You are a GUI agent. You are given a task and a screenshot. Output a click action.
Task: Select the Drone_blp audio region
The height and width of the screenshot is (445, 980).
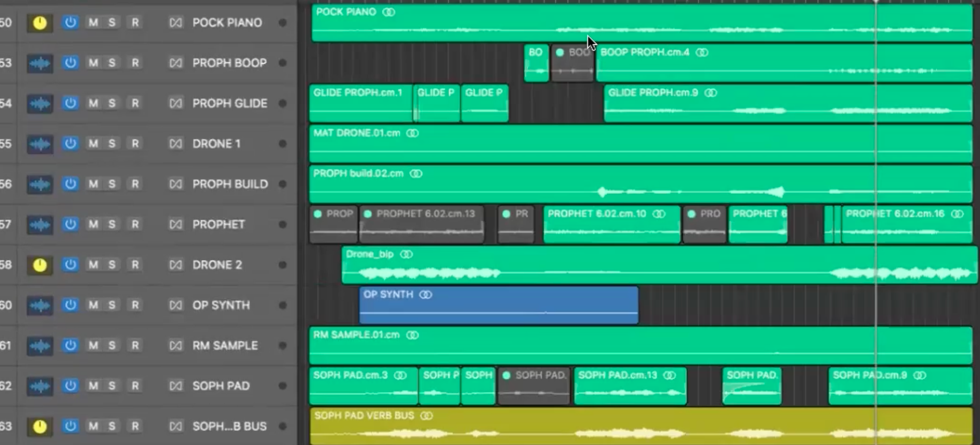point(659,265)
